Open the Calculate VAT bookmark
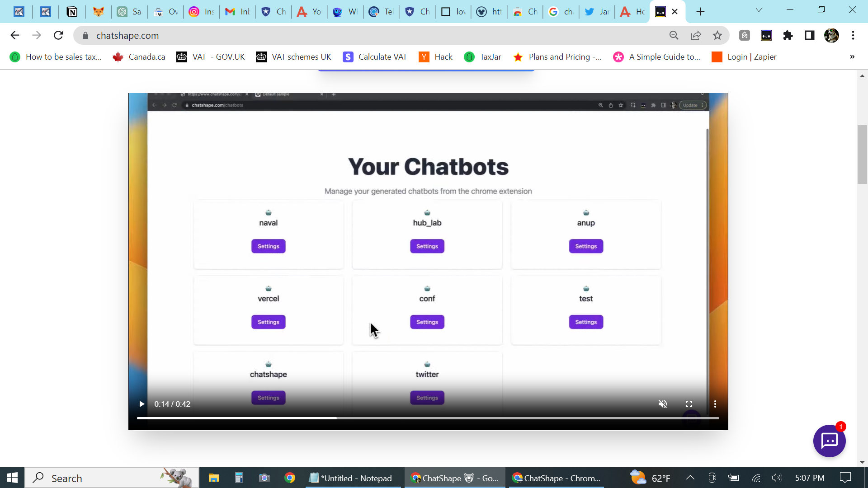This screenshot has width=868, height=488. click(x=375, y=57)
